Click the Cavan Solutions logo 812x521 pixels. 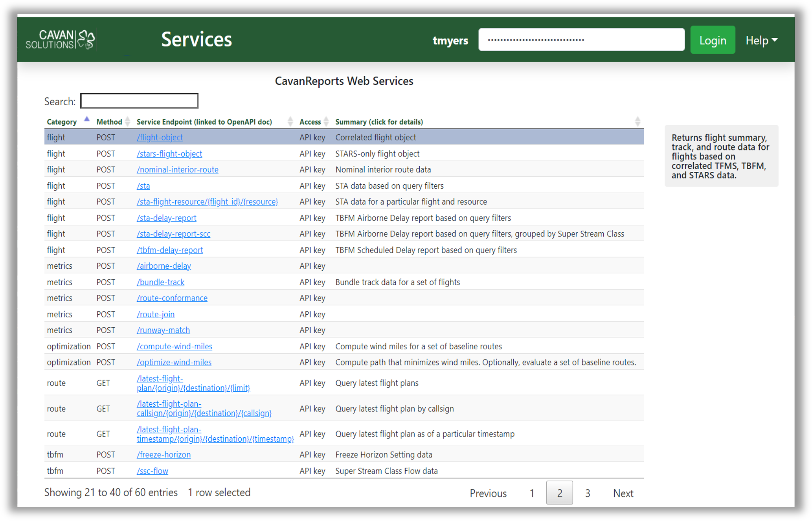coord(60,39)
